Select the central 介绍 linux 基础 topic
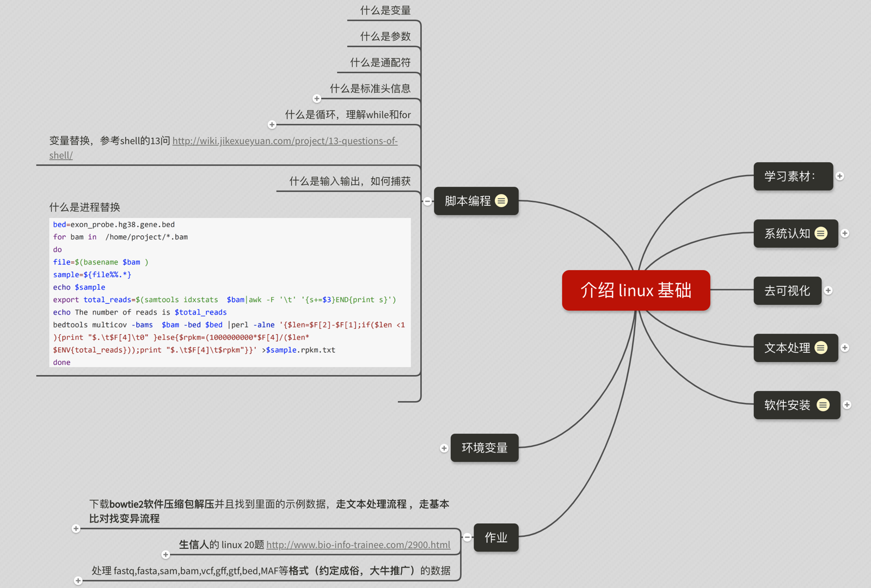The image size is (871, 588). [x=636, y=290]
